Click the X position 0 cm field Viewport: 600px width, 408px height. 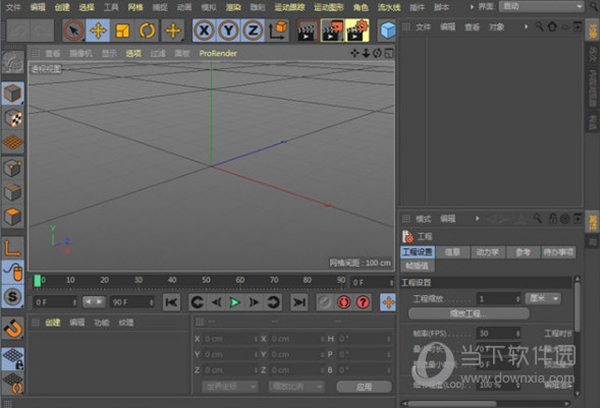230,339
